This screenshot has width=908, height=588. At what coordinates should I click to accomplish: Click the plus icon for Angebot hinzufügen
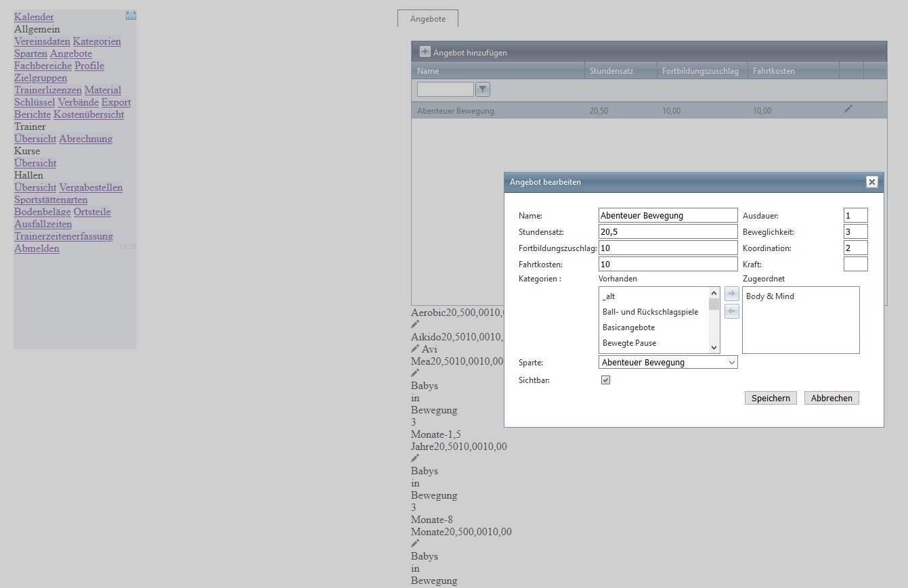coord(425,51)
